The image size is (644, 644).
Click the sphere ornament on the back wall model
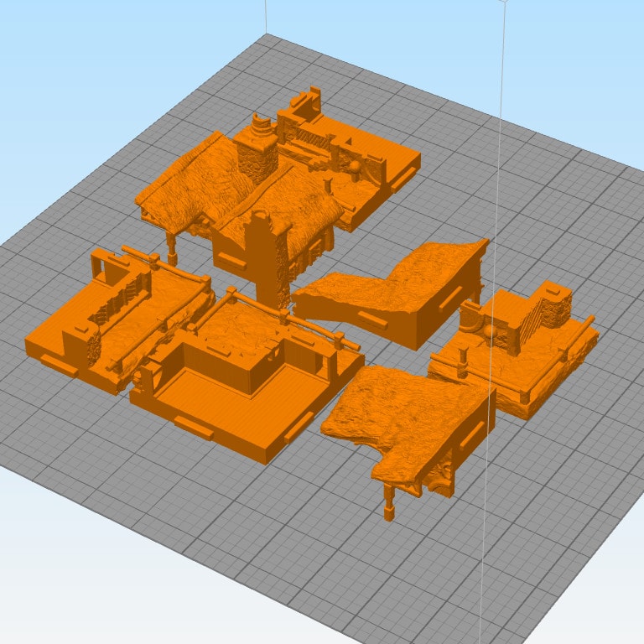coord(355,172)
